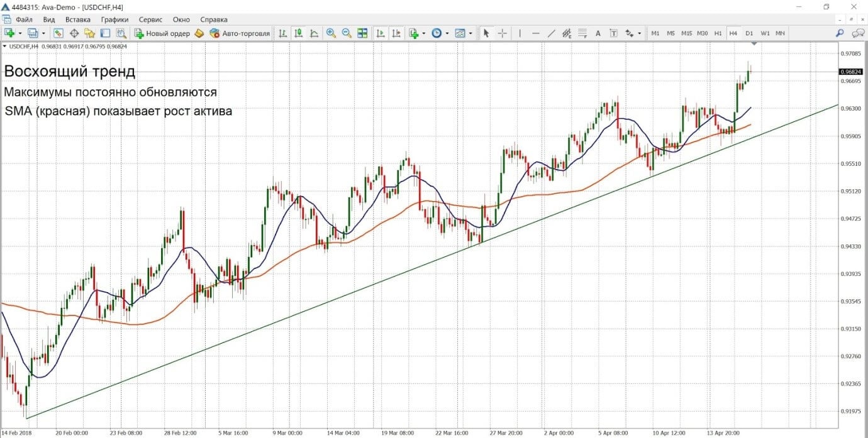Switch to the D1 timeframe
Image resolution: width=868 pixels, height=438 pixels.
coord(749,33)
